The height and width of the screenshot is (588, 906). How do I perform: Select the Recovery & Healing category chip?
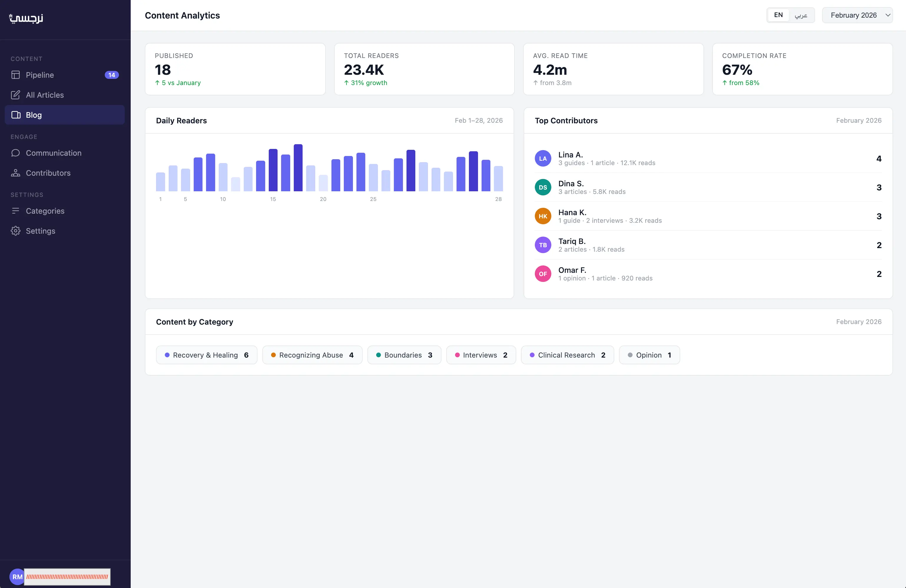click(x=207, y=355)
